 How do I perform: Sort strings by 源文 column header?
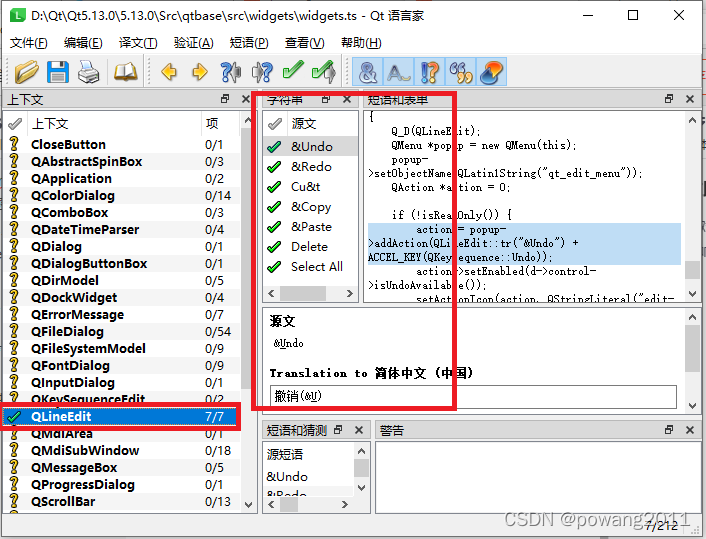tap(322, 123)
